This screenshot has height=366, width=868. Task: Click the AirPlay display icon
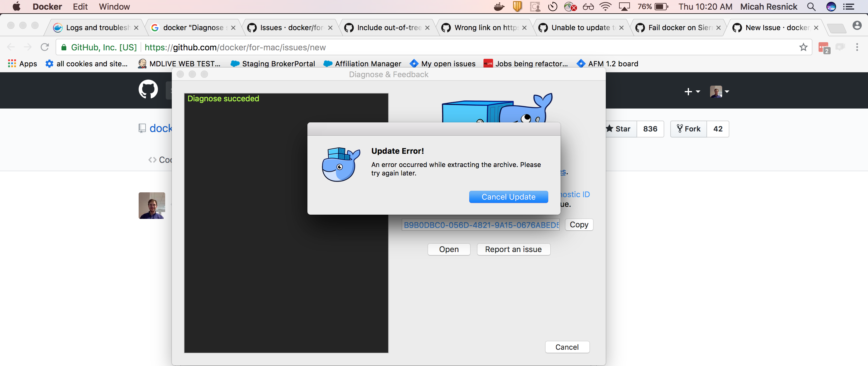click(624, 7)
